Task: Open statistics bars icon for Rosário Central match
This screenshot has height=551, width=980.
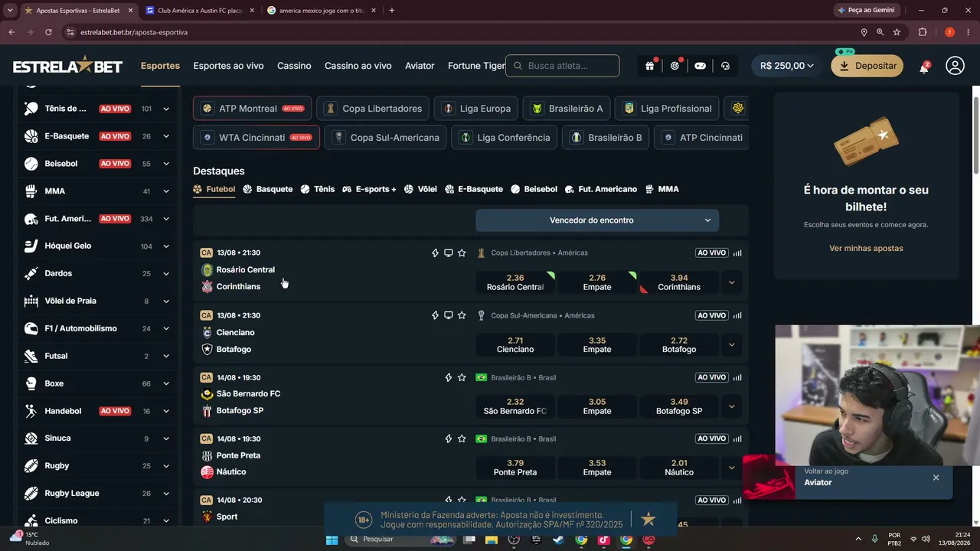Action: [737, 253]
